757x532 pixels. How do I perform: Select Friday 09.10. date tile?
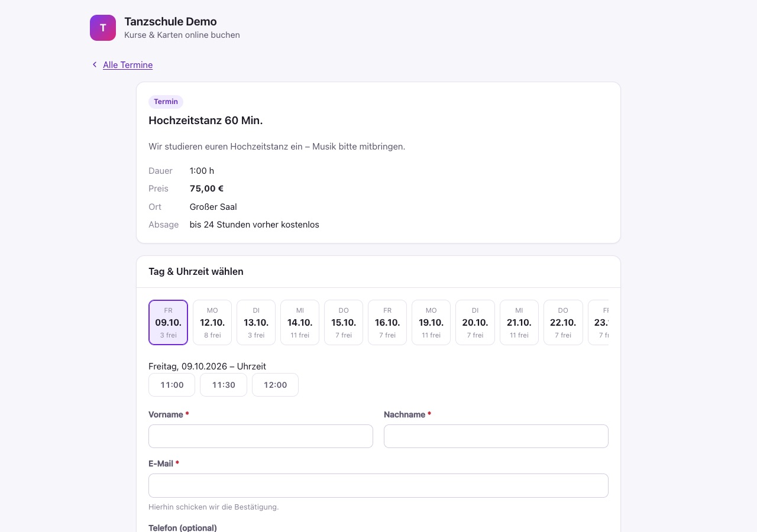point(169,322)
